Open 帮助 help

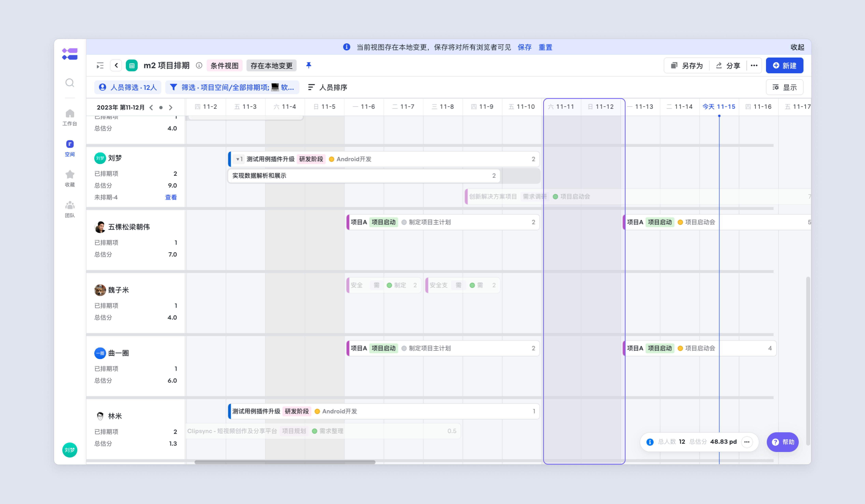click(783, 442)
